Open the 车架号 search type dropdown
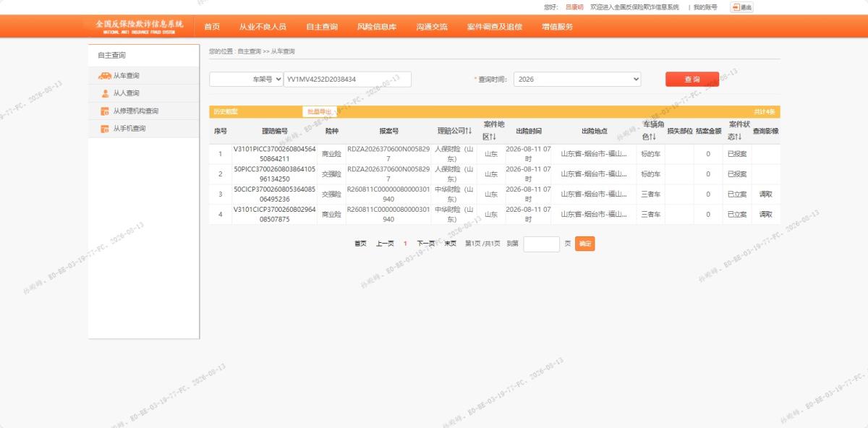 point(246,79)
